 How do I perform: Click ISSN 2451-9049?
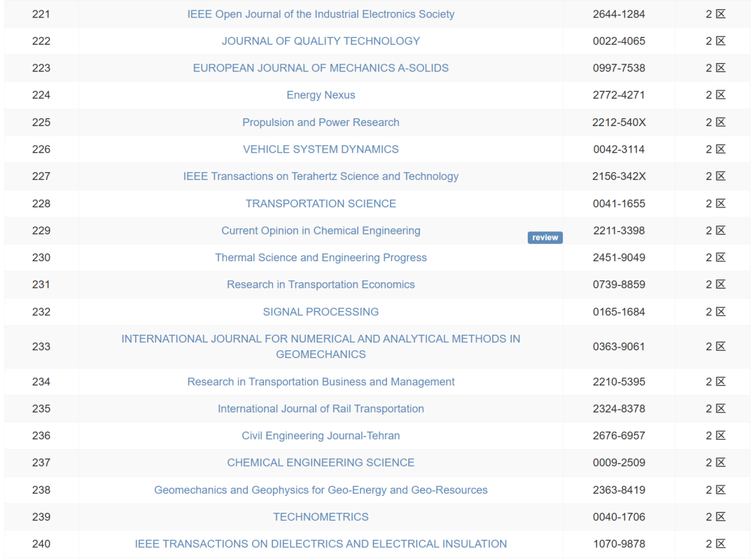tap(619, 258)
